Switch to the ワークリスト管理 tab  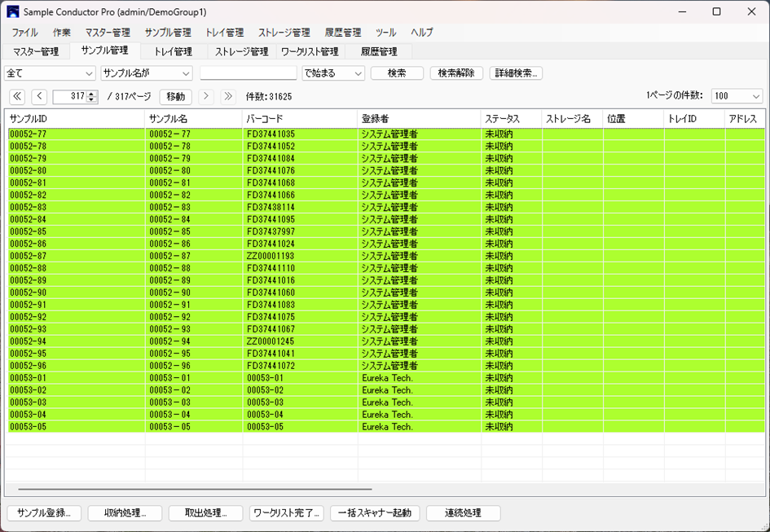(310, 51)
